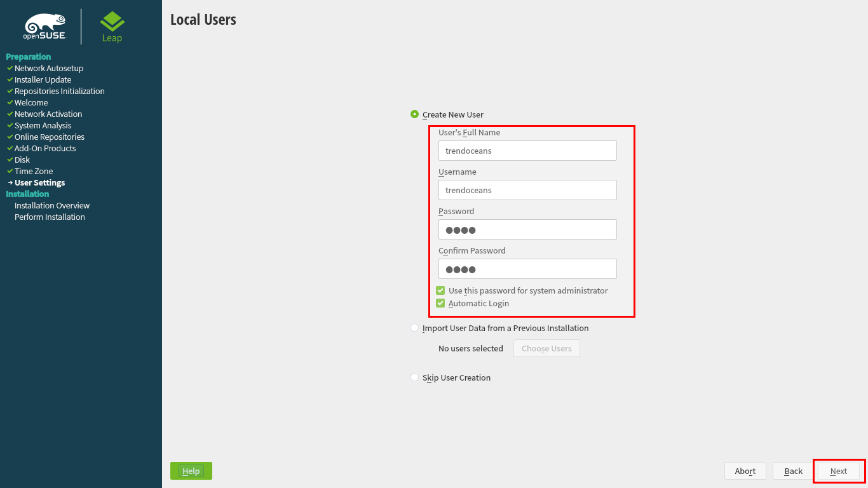The height and width of the screenshot is (488, 868).
Task: Click the Disk step in sidebar
Action: tap(22, 159)
